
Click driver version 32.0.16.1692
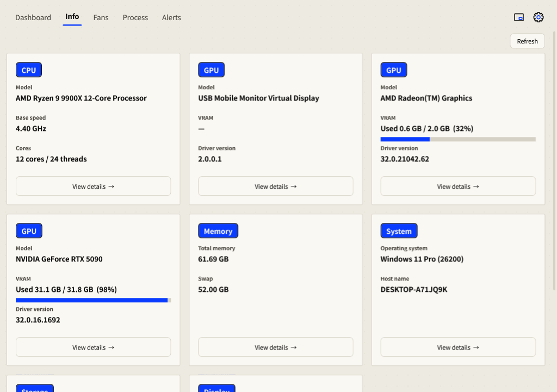click(38, 320)
